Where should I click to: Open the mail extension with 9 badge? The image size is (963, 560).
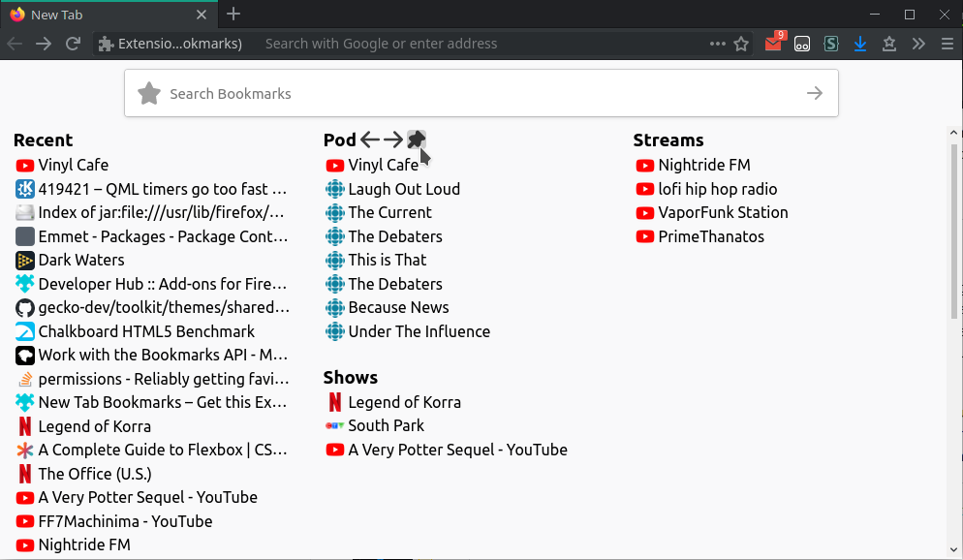[774, 43]
